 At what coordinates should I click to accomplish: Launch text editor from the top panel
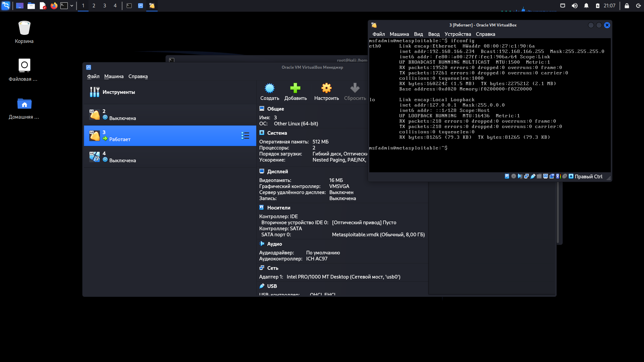[x=43, y=6]
